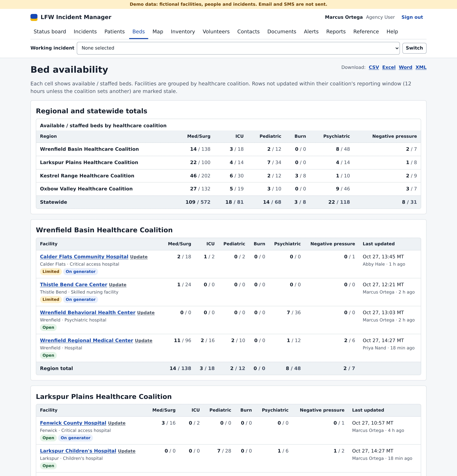The image size is (457, 476).
Task: Open the Status board tab
Action: pyautogui.click(x=50, y=32)
